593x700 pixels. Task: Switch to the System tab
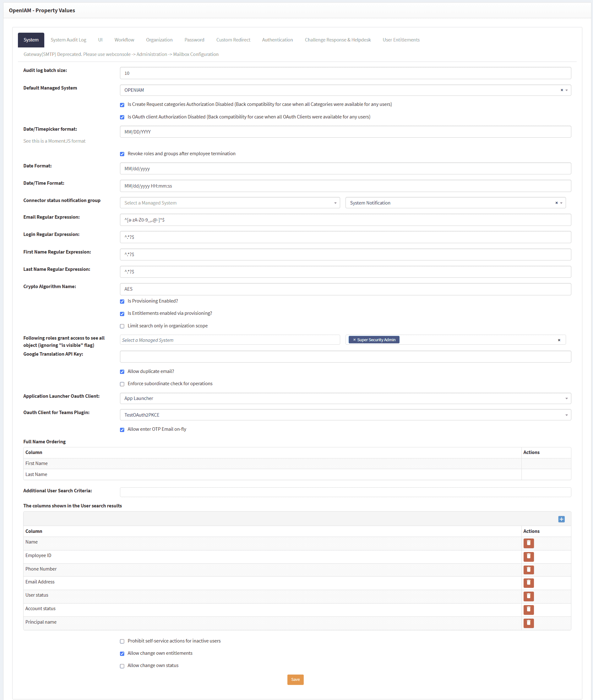click(x=31, y=40)
